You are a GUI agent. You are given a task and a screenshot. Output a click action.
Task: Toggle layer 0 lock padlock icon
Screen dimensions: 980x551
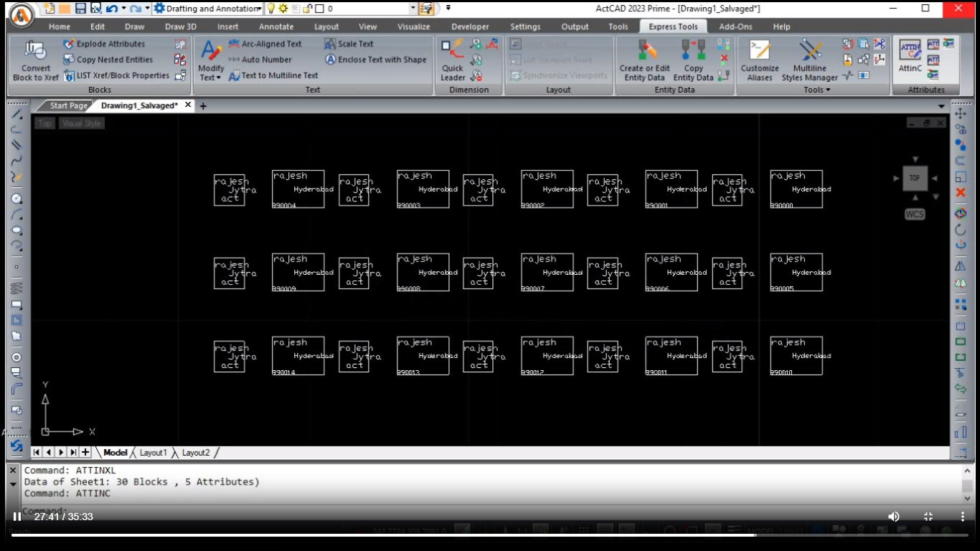point(307,9)
